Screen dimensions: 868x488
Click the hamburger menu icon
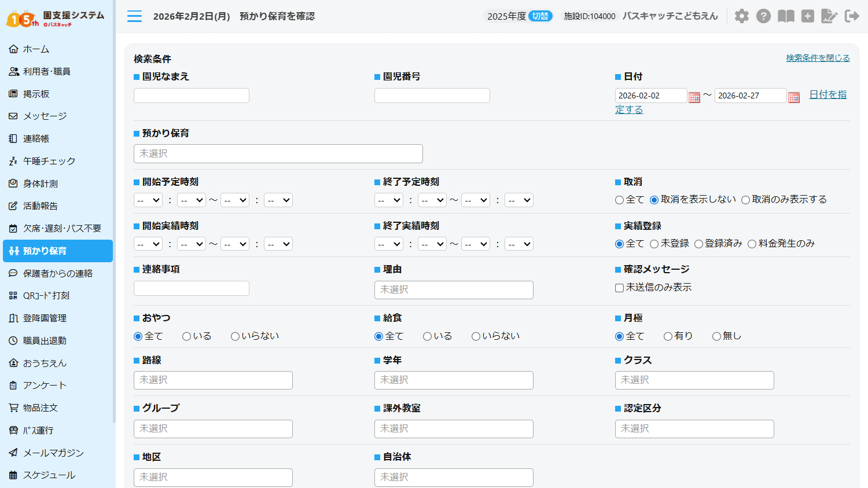(134, 16)
